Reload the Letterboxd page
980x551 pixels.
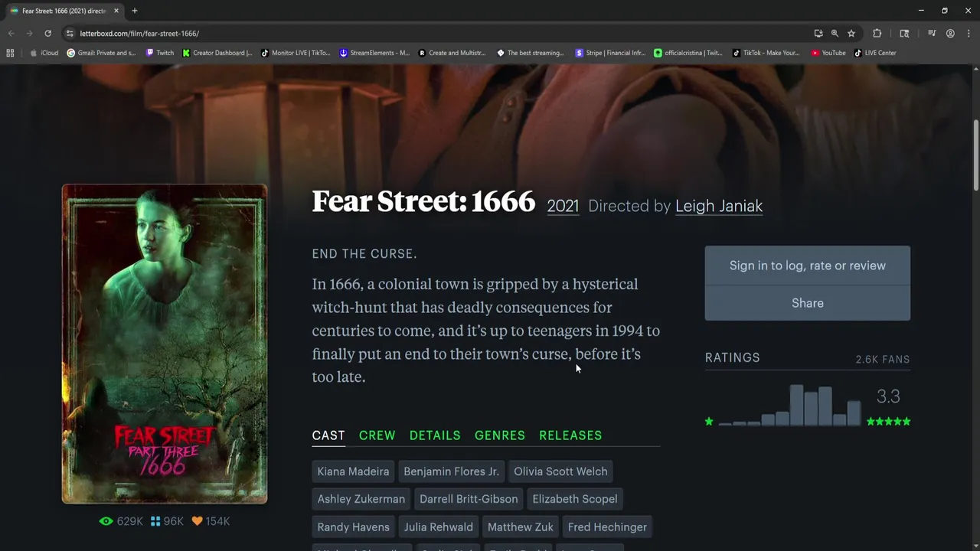[47, 34]
